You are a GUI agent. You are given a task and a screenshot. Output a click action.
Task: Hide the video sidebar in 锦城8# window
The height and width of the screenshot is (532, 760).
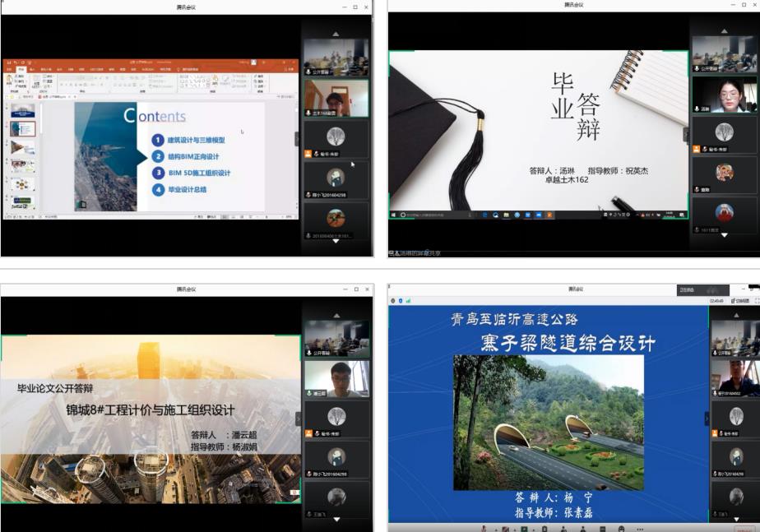(299, 419)
